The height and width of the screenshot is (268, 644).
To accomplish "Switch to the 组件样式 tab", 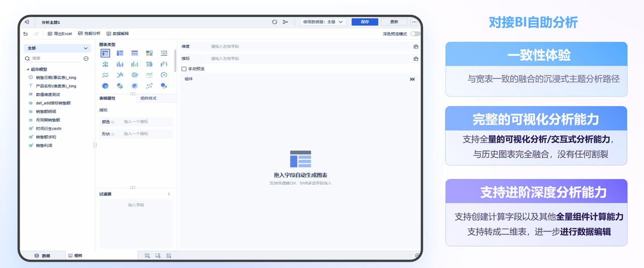I will click(x=148, y=99).
